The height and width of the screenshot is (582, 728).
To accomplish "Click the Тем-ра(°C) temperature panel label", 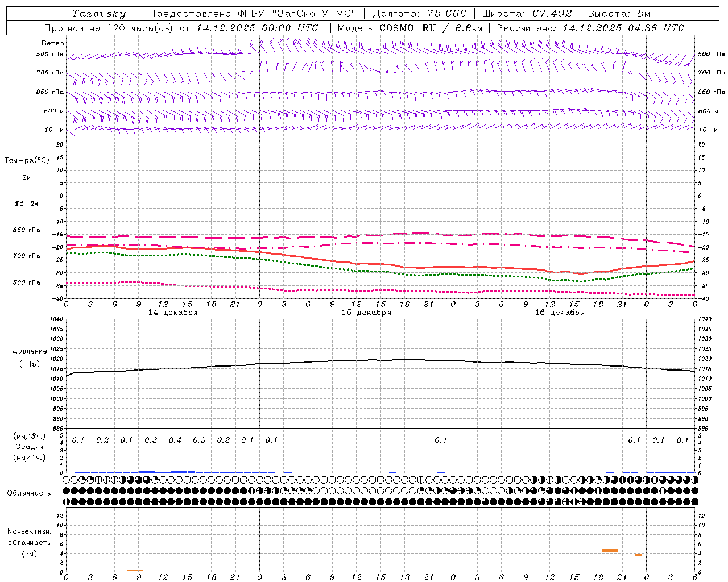I will pos(27,161).
